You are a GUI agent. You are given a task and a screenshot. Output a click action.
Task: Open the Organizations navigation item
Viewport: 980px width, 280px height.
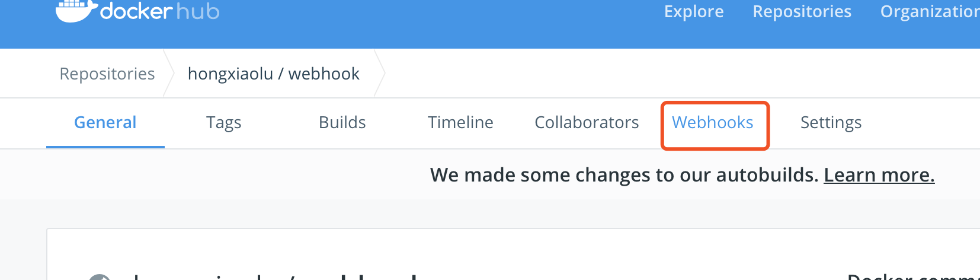tap(930, 11)
